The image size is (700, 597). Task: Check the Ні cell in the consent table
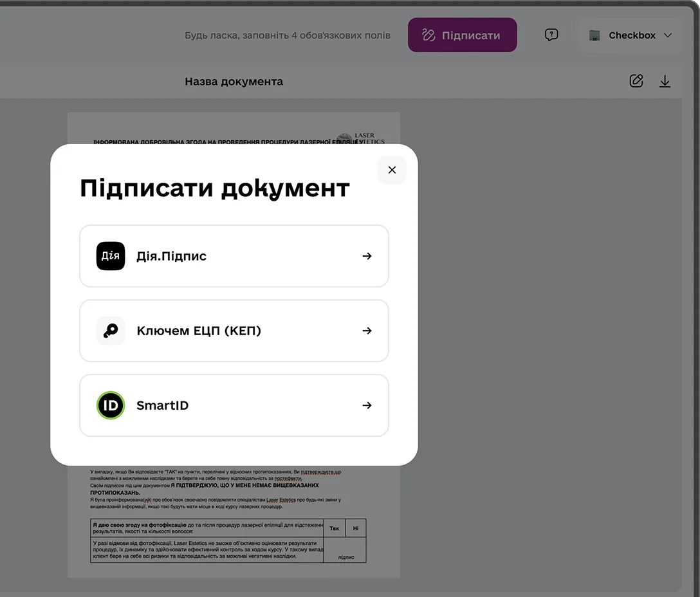coord(356,528)
